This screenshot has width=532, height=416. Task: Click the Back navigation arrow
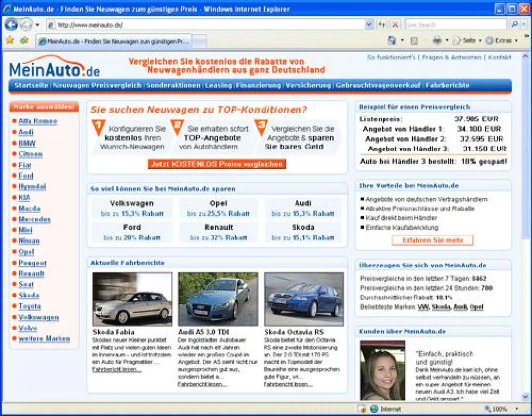click(11, 24)
